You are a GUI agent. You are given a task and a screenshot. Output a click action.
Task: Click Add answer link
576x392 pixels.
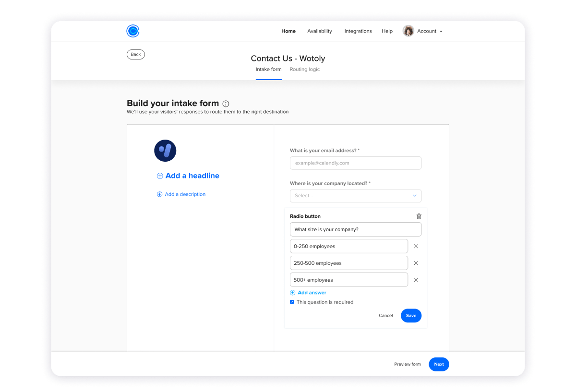click(312, 293)
